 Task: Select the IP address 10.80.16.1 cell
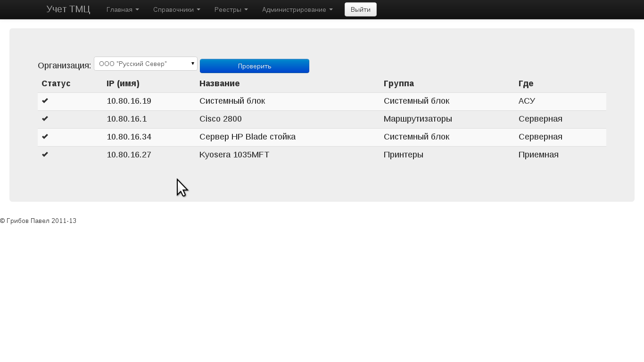[x=127, y=119]
